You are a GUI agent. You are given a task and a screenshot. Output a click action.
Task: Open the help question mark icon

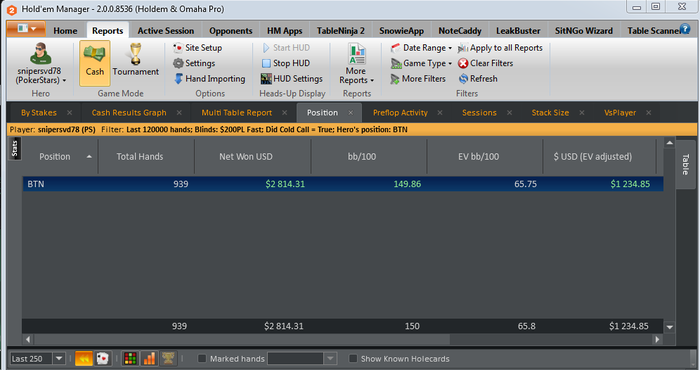click(685, 29)
